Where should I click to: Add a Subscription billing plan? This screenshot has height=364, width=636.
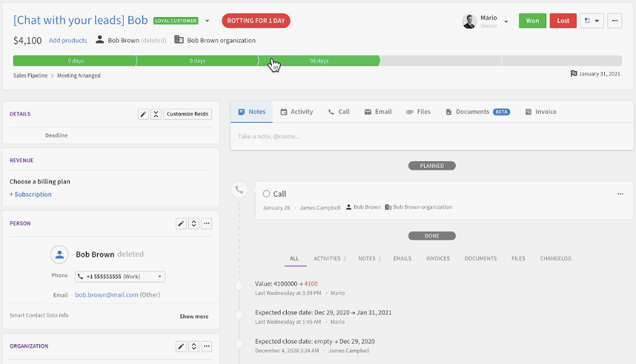(x=31, y=195)
